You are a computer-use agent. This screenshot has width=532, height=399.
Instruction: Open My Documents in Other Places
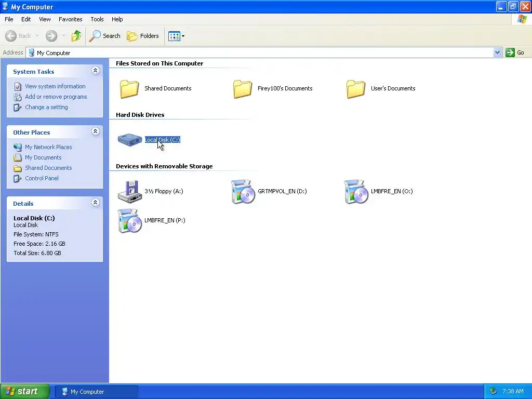click(x=43, y=157)
